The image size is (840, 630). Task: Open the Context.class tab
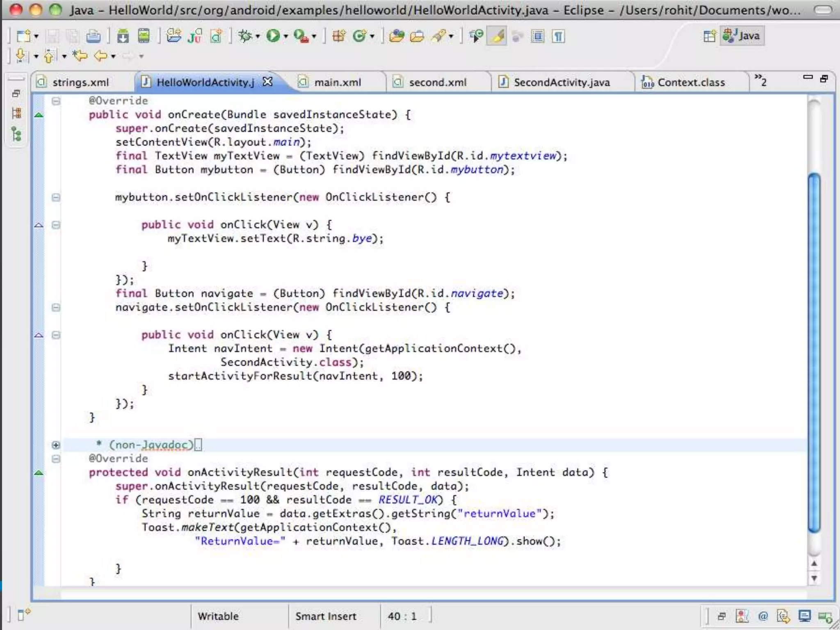coord(691,82)
